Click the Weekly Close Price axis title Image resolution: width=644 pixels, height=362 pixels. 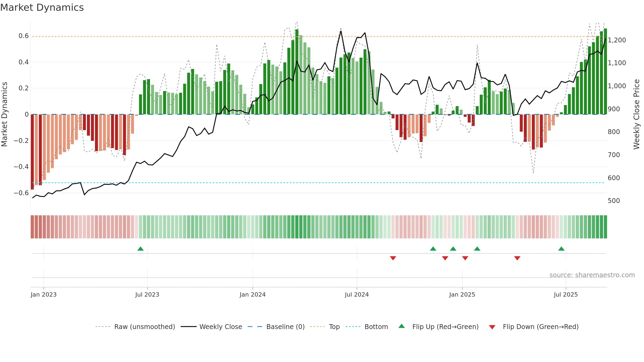tap(636, 114)
